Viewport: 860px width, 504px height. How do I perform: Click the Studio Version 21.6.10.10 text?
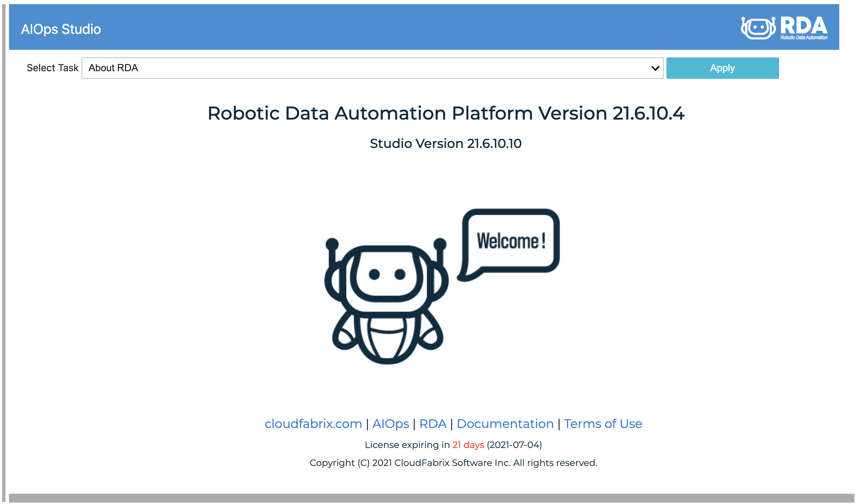click(x=445, y=143)
